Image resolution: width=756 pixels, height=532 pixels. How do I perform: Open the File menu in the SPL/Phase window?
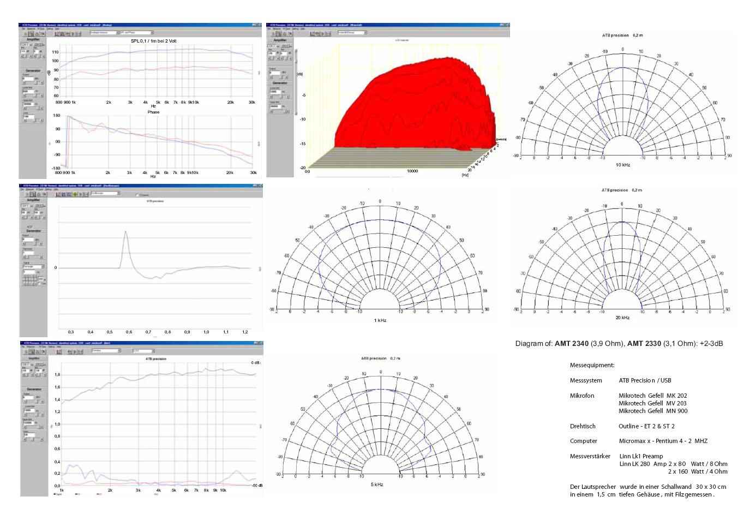pos(23,29)
